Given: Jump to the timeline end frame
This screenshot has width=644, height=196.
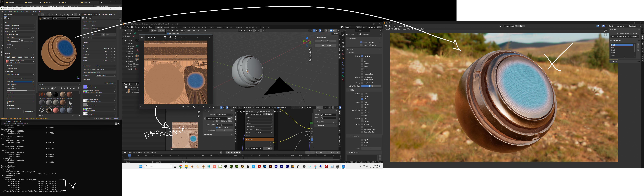Looking at the screenshot, I should tap(239, 152).
